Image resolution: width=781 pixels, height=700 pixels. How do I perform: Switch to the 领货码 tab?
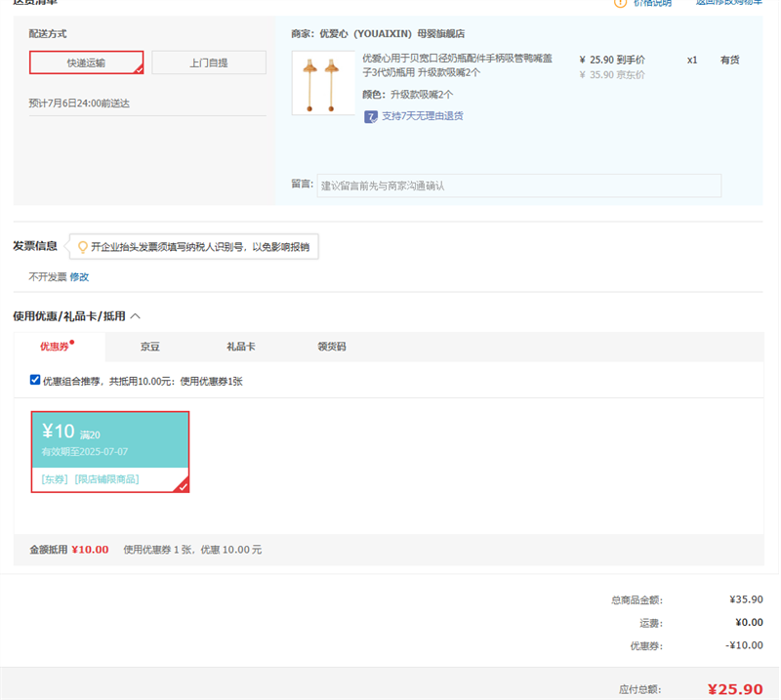331,347
